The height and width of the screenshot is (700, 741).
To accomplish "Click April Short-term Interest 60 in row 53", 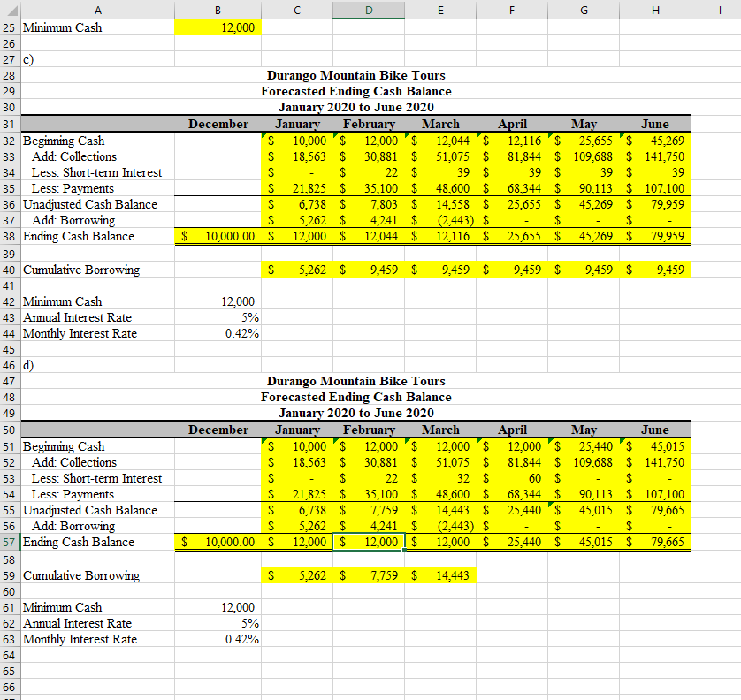I will click(512, 478).
